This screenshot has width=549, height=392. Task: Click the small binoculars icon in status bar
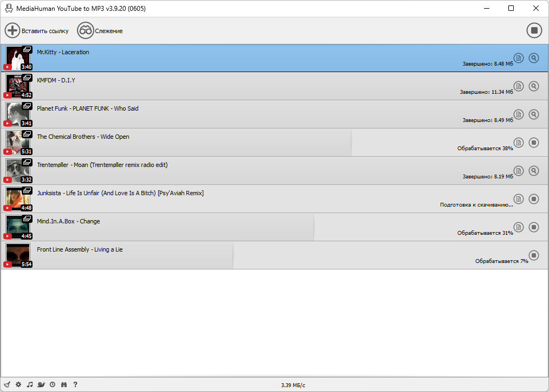coord(64,384)
